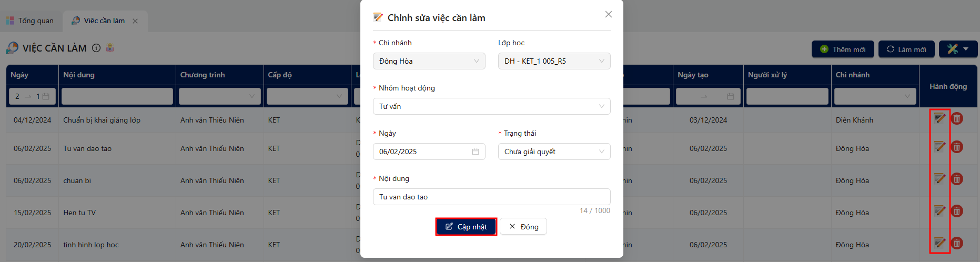Click the Thêm mới button

pos(843,49)
